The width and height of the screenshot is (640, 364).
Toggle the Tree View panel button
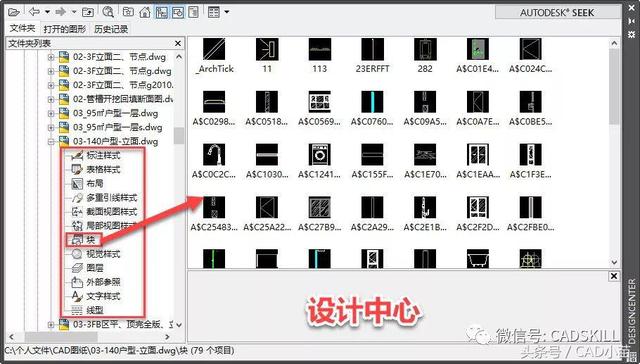pos(162,12)
